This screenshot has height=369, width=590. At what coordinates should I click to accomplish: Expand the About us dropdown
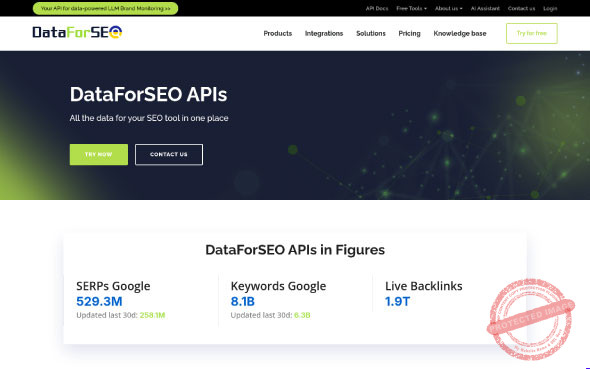(x=449, y=8)
